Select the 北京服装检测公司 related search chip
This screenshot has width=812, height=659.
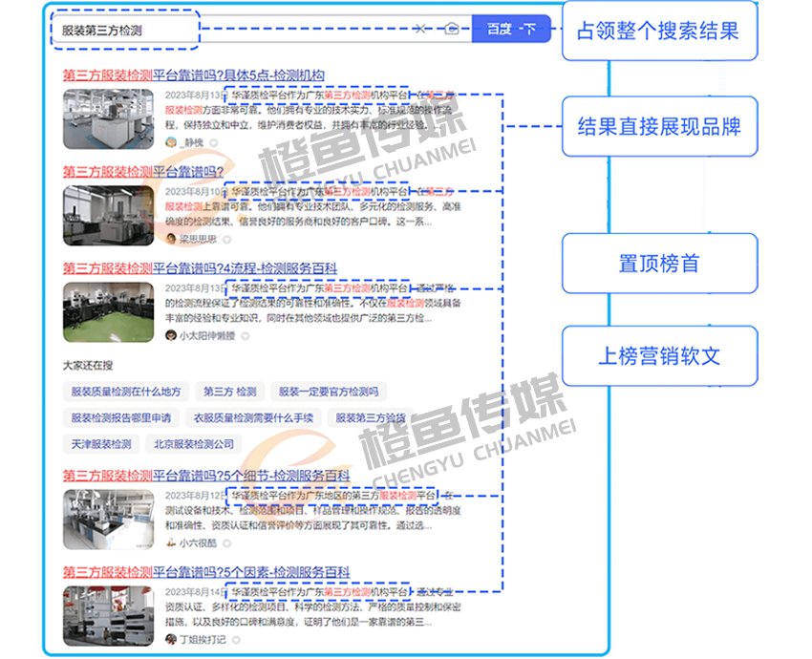[x=194, y=444]
